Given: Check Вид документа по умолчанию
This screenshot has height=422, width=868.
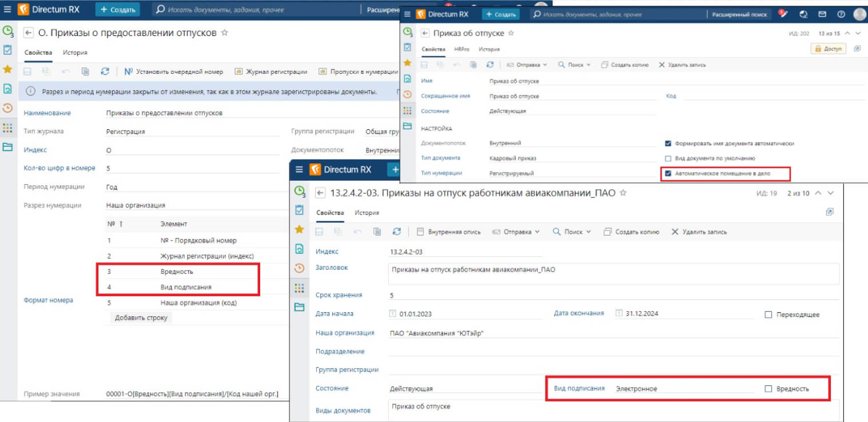Looking at the screenshot, I should click(x=668, y=158).
